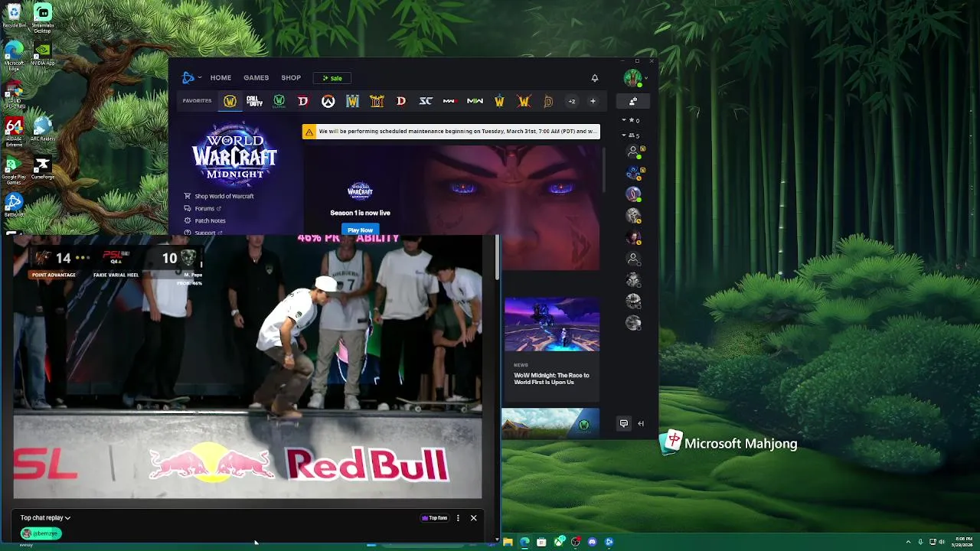Screen dimensions: 980x551
Task: Open the Battle.net logo menu
Action: click(x=191, y=77)
